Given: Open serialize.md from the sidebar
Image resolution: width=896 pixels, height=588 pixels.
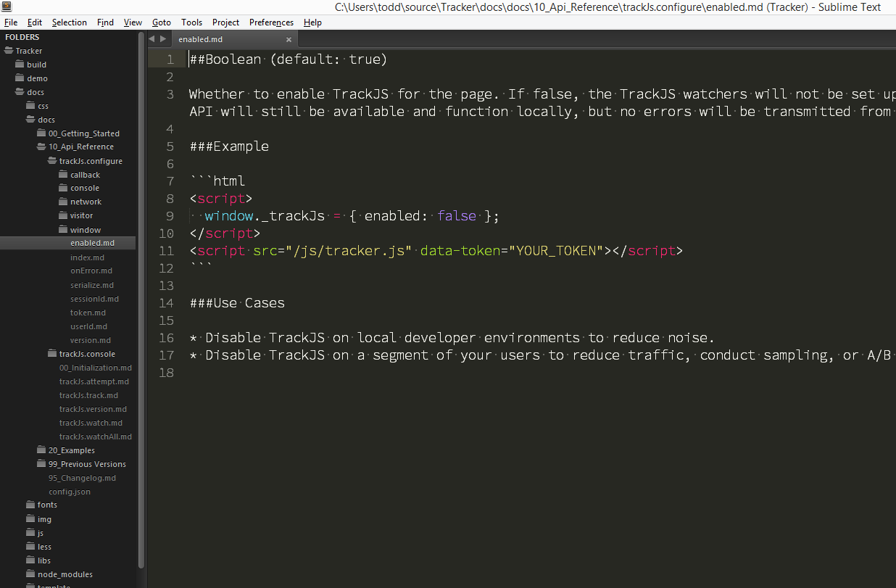Looking at the screenshot, I should click(x=92, y=285).
